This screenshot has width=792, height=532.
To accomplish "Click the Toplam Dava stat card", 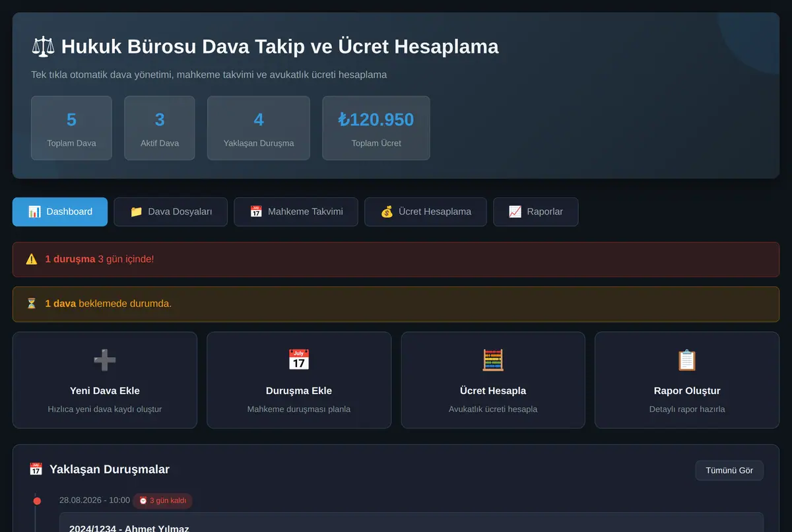I will (71, 128).
